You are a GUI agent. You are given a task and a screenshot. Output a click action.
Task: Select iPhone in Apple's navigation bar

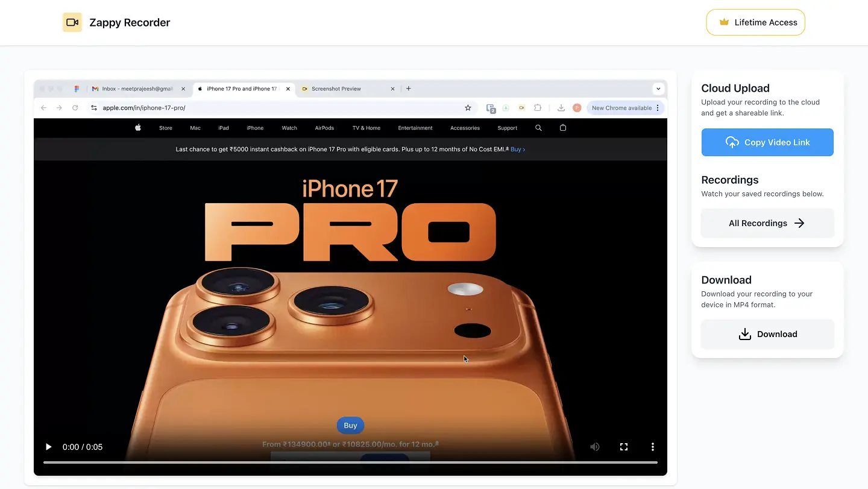[255, 128]
